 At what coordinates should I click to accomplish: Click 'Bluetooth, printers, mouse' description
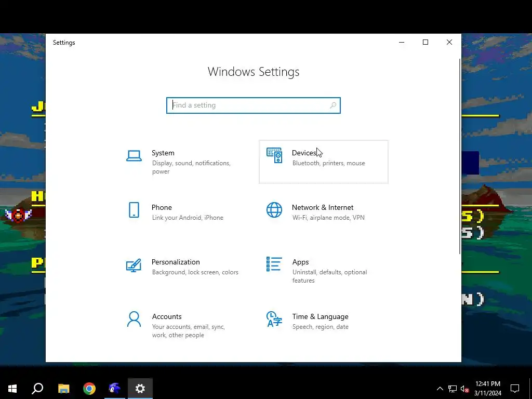pyautogui.click(x=328, y=163)
